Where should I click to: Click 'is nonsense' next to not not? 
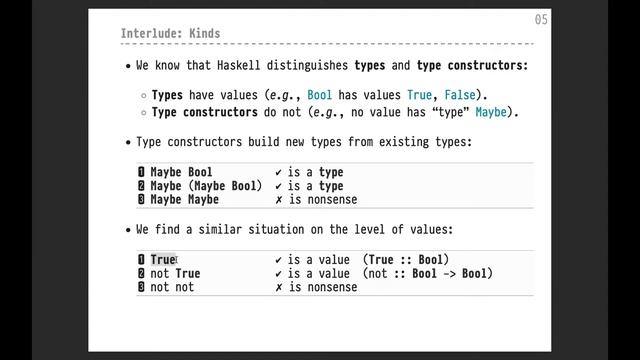(x=323, y=287)
